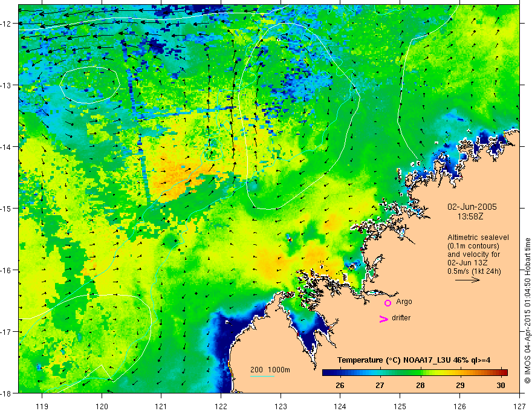Click the longitude axis label '127'
This screenshot has height=411, width=532.
click(519, 406)
